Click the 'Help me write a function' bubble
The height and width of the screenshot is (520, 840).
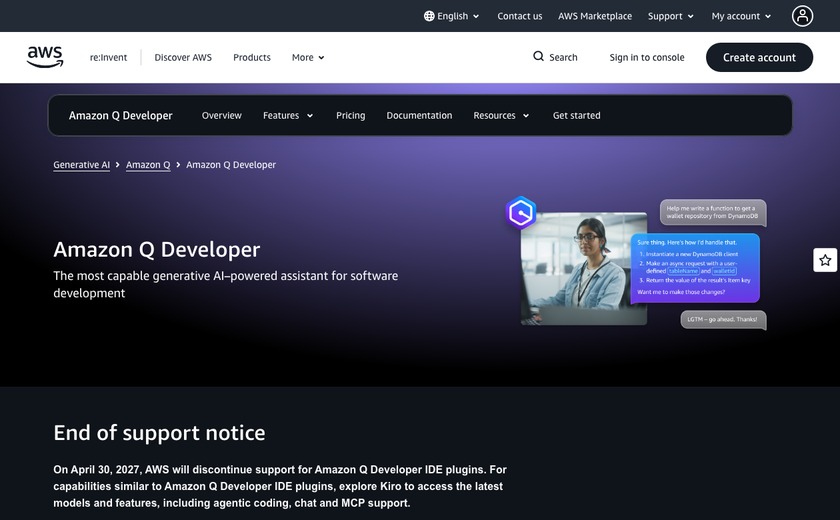tap(713, 213)
